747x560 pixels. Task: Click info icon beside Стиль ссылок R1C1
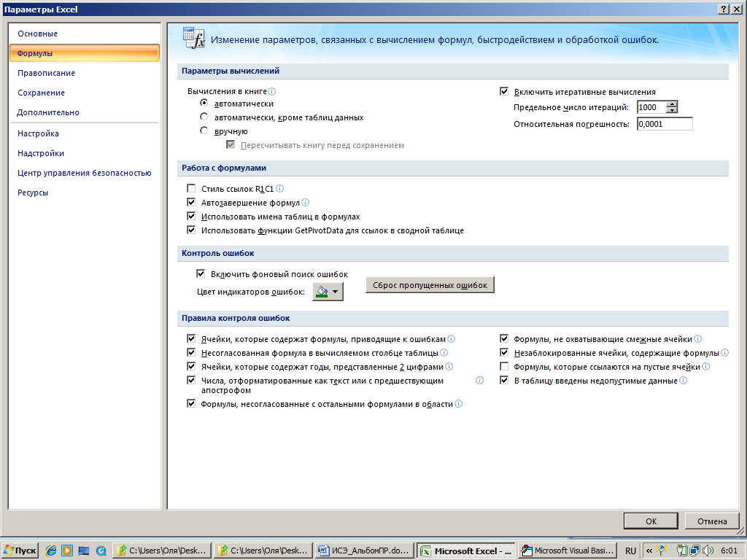280,189
